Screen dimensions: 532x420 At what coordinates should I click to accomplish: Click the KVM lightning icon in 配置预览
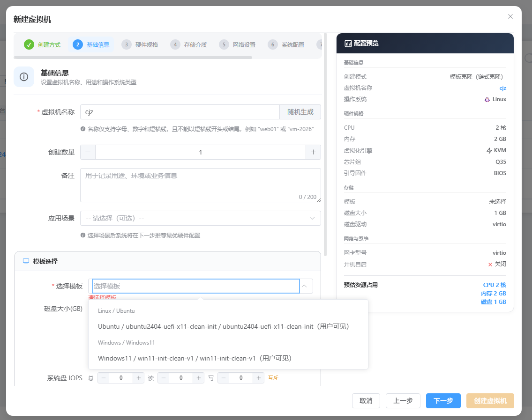click(x=489, y=150)
